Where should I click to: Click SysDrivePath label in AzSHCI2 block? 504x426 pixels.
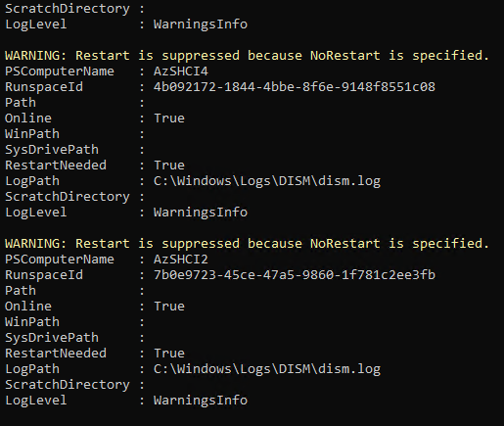tap(52, 338)
